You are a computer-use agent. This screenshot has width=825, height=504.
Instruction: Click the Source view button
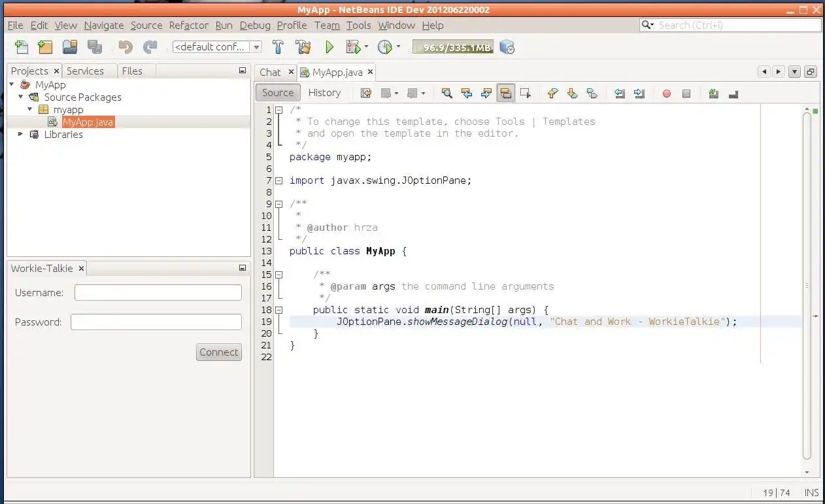[278, 93]
